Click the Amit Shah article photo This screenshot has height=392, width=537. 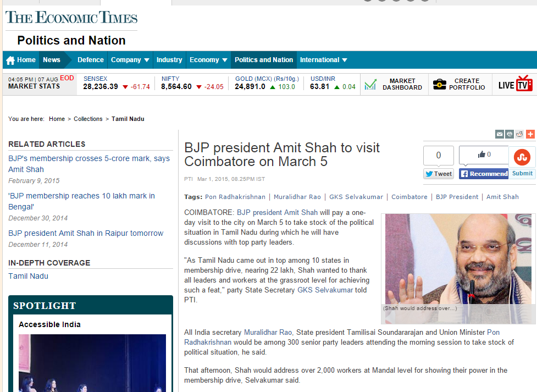(458, 259)
